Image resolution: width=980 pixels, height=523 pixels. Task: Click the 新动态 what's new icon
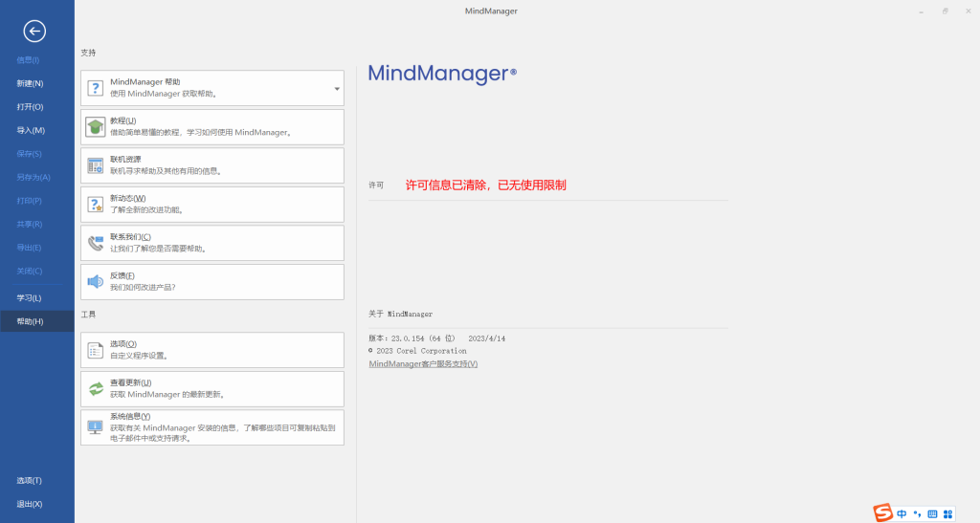click(95, 204)
